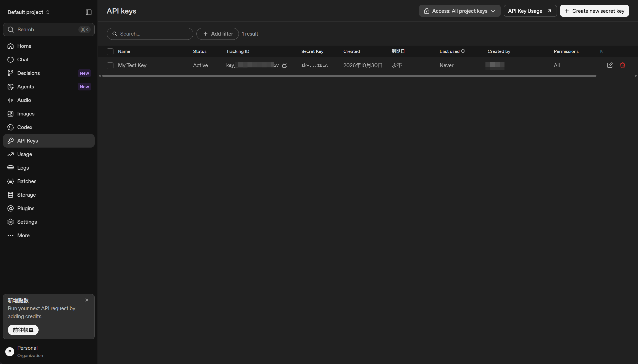Check the My Test Key row checkbox
Screen dimensions: 638x364
110,66
